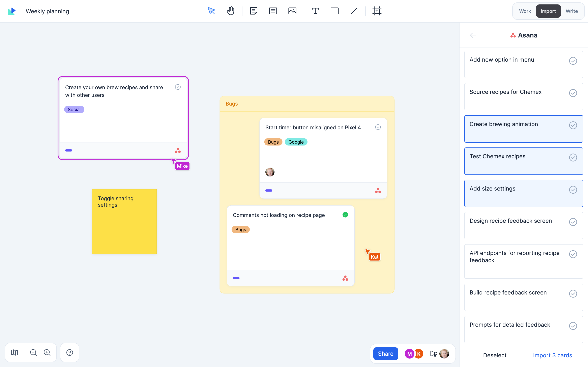588x367 pixels.
Task: Open the help question mark
Action: (70, 352)
